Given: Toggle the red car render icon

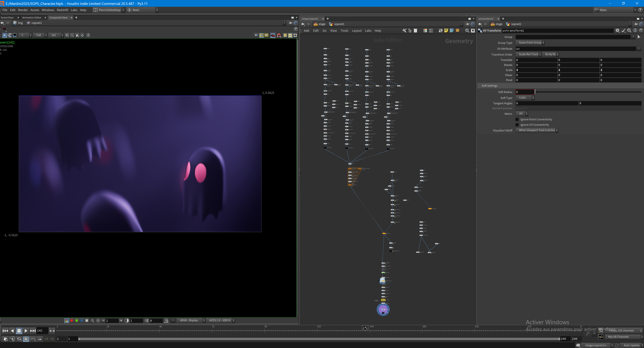Looking at the screenshot, I should tap(273, 35).
